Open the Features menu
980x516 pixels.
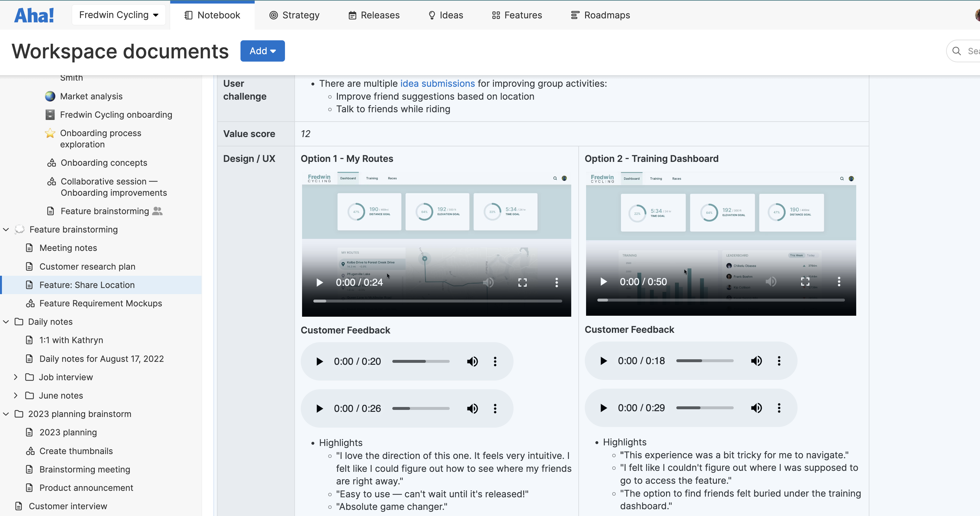tap(517, 15)
